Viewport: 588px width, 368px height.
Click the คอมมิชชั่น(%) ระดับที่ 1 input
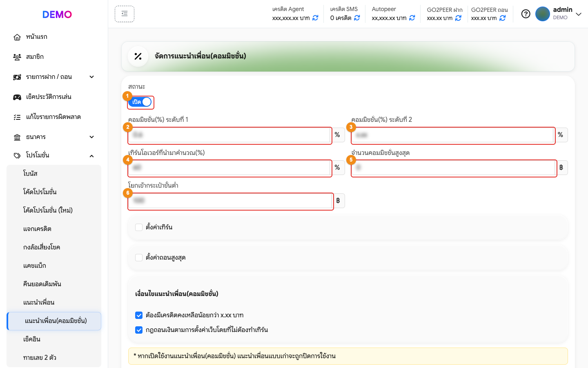[x=229, y=135]
